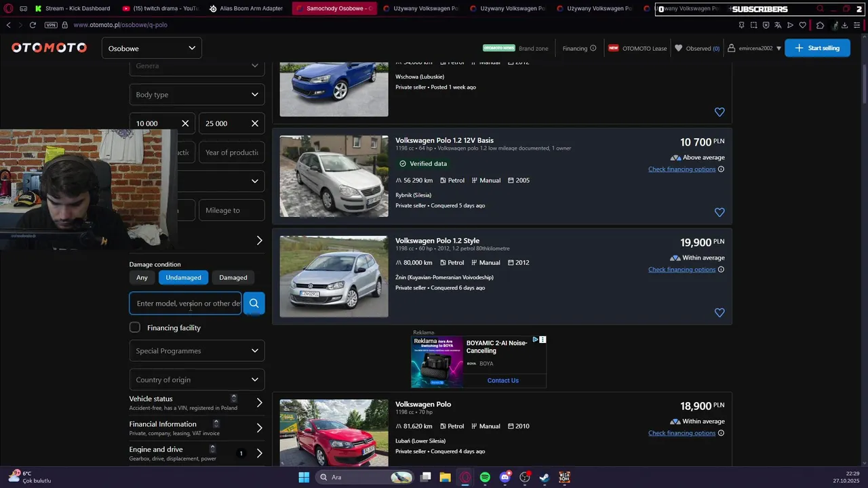The width and height of the screenshot is (868, 488).
Task: Open OBS Studio from the taskbar
Action: 524,477
